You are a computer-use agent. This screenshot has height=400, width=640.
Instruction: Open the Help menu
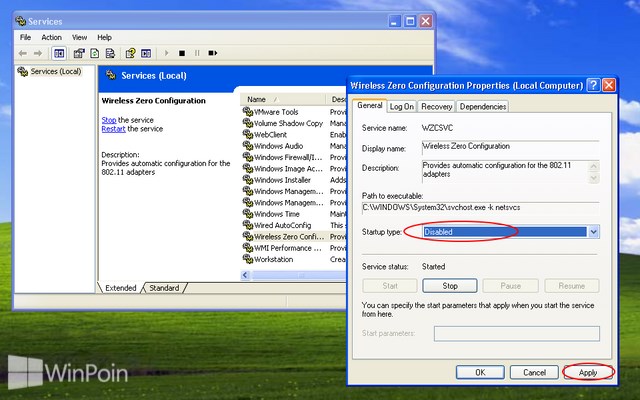[x=104, y=37]
